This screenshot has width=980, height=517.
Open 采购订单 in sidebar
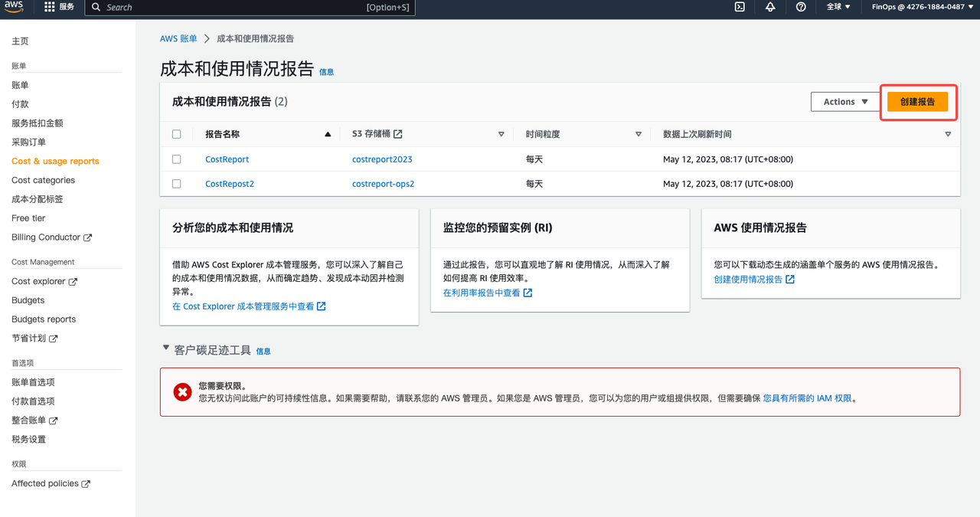click(x=28, y=142)
